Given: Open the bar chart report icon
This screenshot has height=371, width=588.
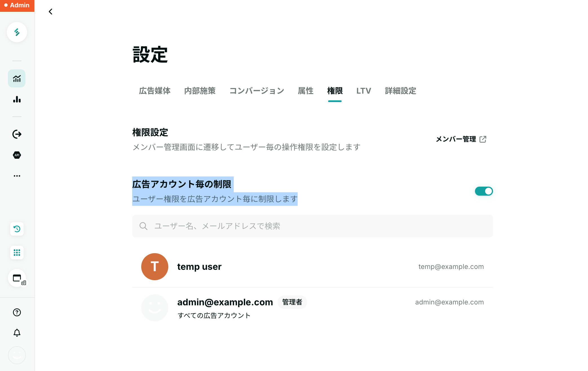Looking at the screenshot, I should [17, 99].
